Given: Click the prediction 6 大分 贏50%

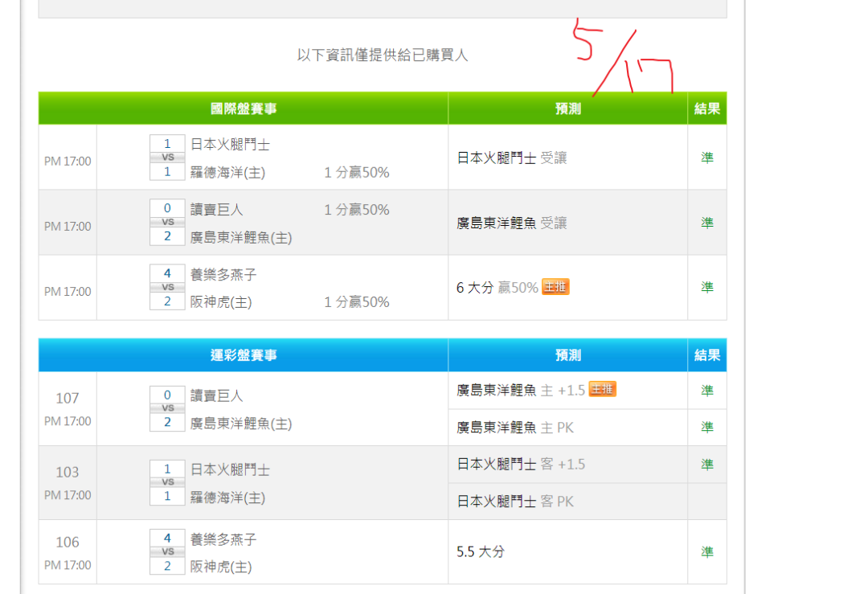Looking at the screenshot, I should point(497,287).
